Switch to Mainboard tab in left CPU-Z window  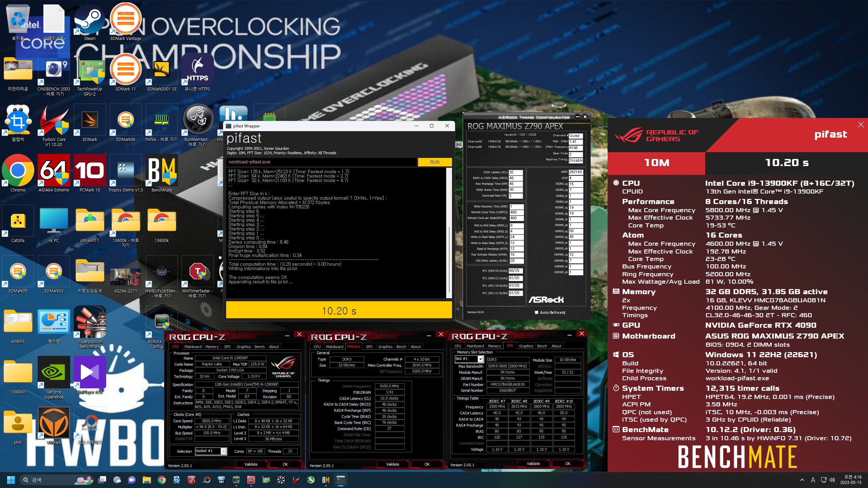point(193,347)
